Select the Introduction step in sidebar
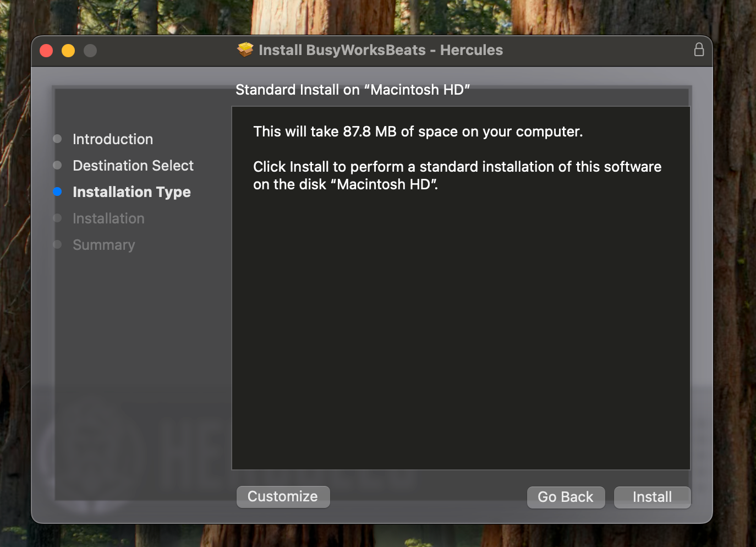Viewport: 756px width, 547px height. (x=113, y=139)
